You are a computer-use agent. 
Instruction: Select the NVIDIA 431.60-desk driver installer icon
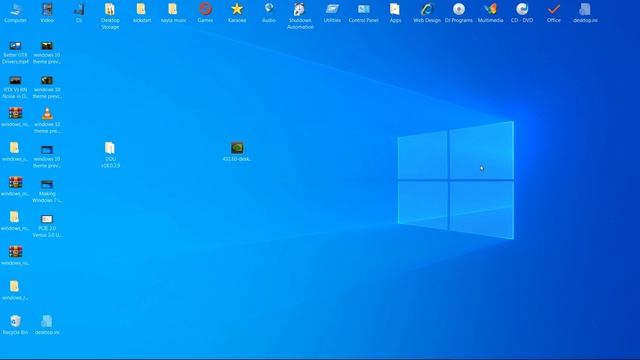click(237, 151)
